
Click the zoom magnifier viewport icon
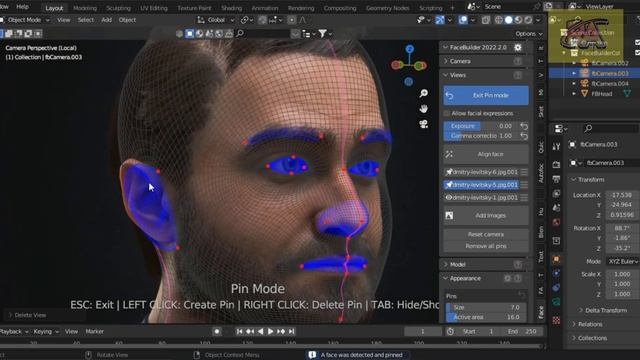pos(424,93)
